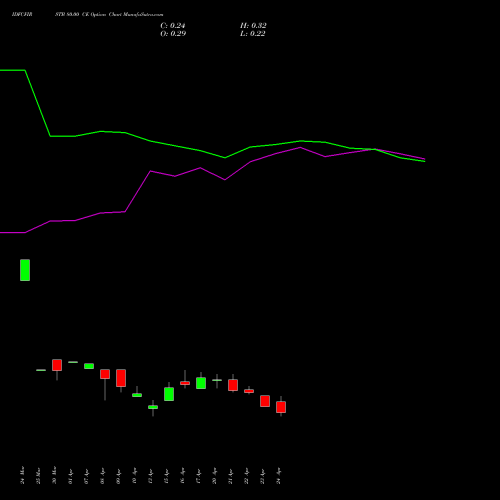Click the open value O: 0.29
Screen dimensions: 500x500
(173, 34)
